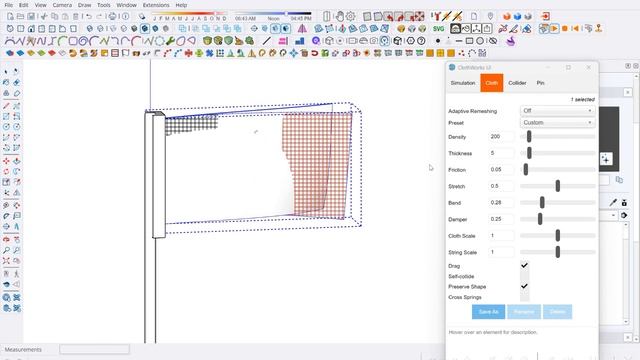Click the help question mark circle icon
This screenshot has width=640, height=360.
[x=421, y=41]
